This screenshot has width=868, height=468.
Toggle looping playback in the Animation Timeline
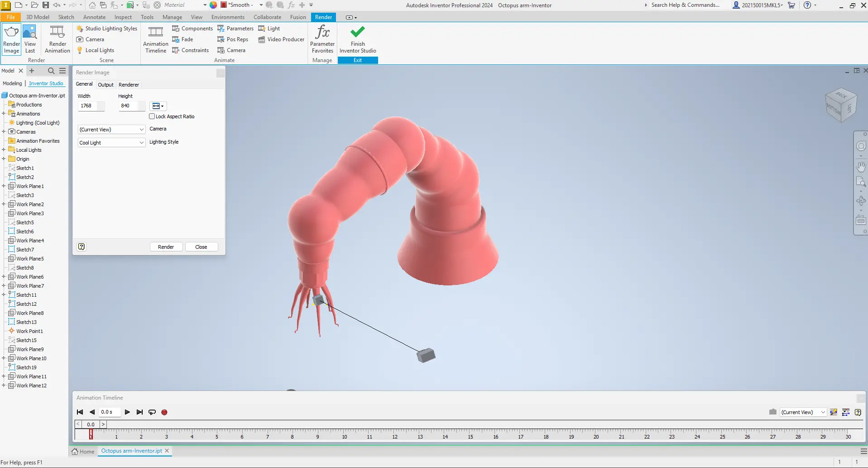(x=152, y=412)
